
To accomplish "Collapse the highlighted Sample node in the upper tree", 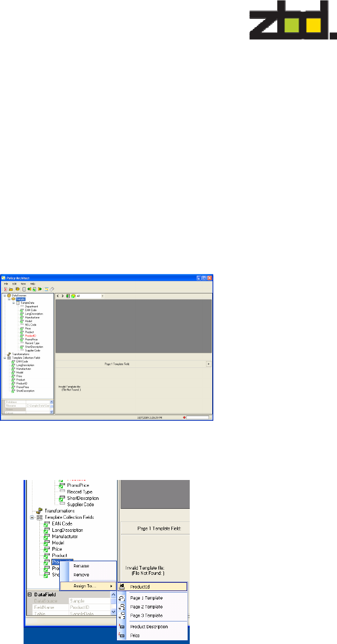I will [x=9, y=299].
